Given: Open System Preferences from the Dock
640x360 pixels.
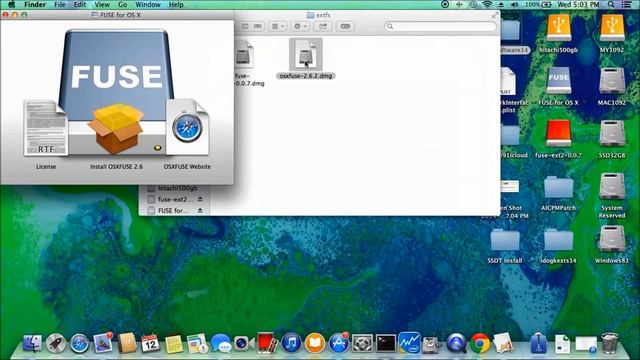Looking at the screenshot, I should pyautogui.click(x=362, y=343).
